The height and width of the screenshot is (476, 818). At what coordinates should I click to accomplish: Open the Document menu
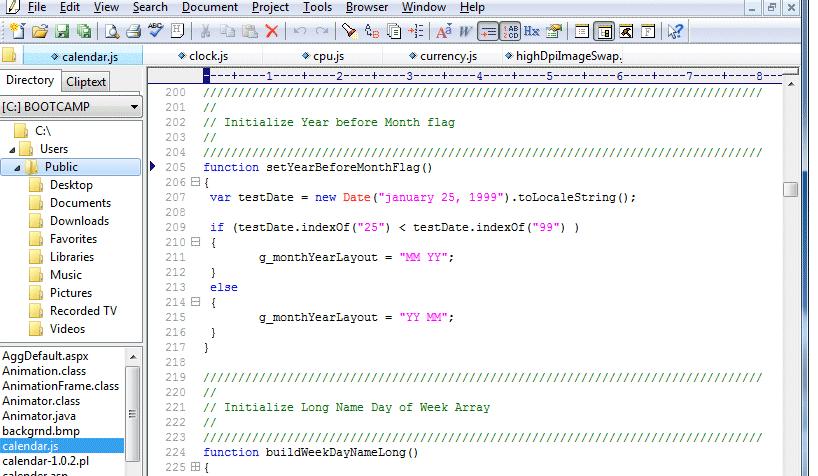[210, 7]
